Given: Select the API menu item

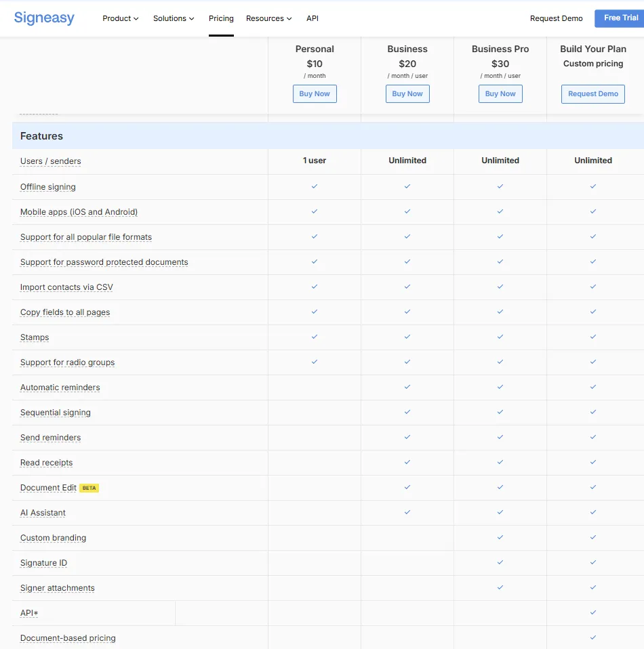Looking at the screenshot, I should click(x=312, y=18).
